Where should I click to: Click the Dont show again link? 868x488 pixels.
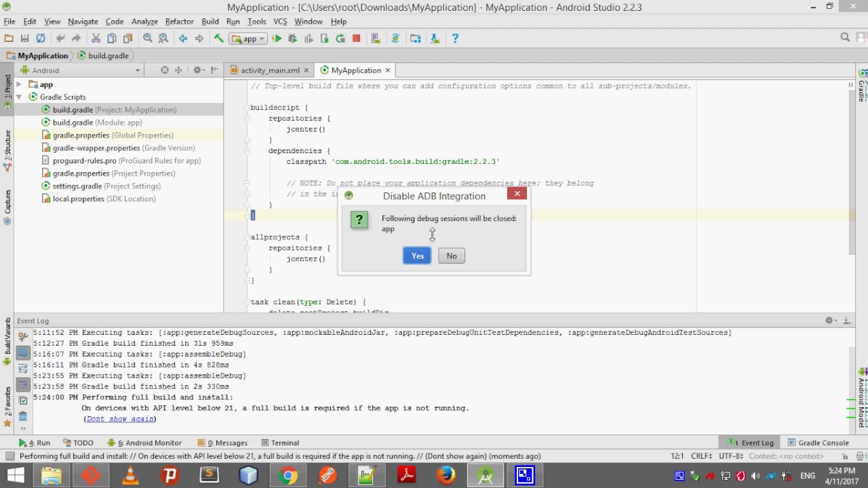click(x=120, y=419)
